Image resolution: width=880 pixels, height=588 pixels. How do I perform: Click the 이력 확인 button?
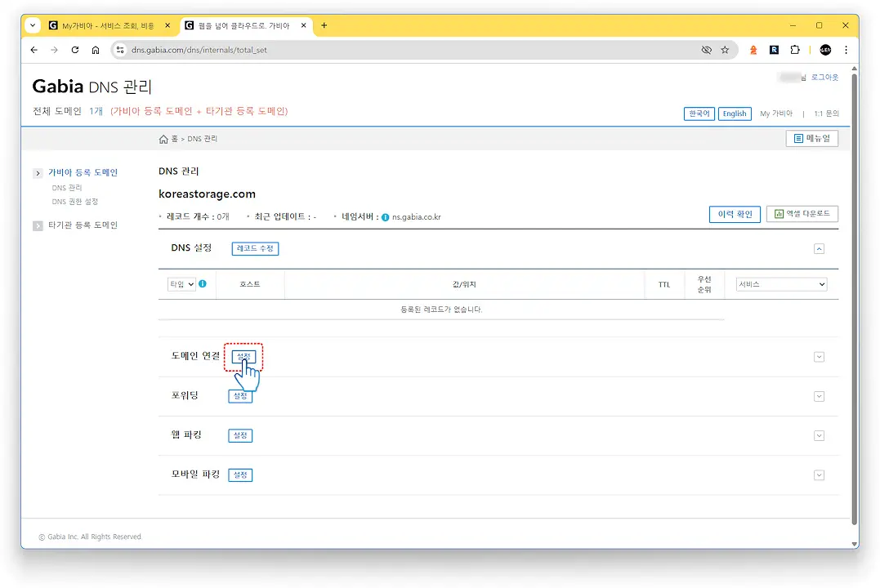pos(735,214)
